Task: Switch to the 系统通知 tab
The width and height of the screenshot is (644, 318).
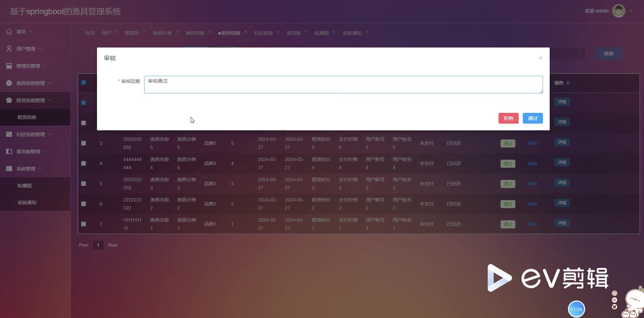Action: (x=352, y=33)
